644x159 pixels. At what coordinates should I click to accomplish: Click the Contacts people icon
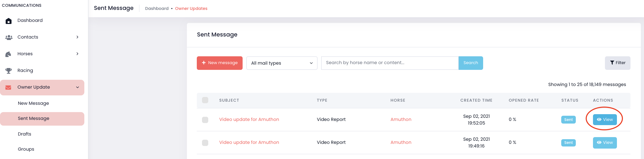(x=9, y=38)
